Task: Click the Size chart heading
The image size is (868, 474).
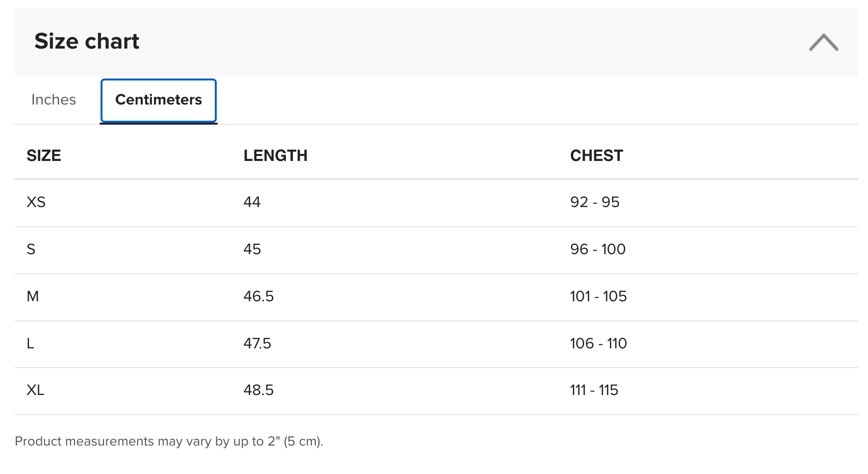Action: point(87,41)
